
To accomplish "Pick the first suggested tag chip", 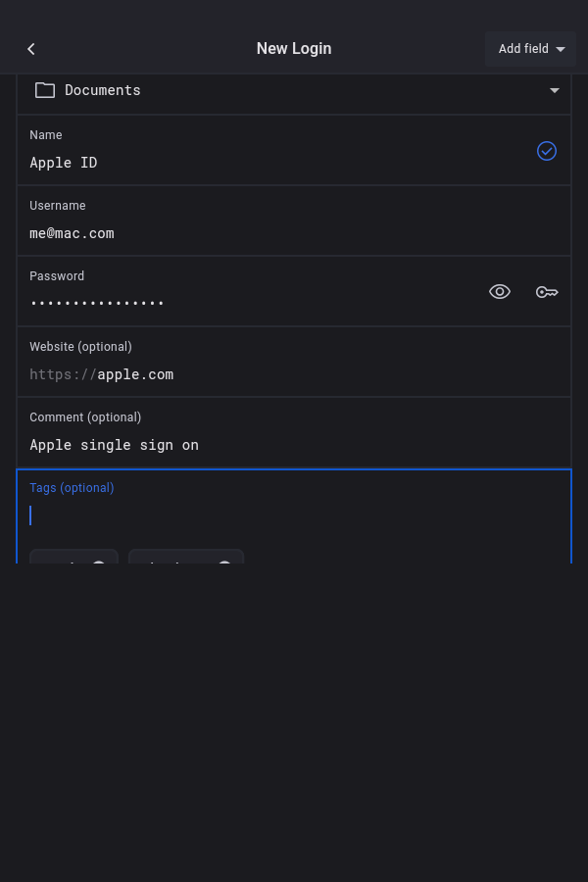I will pyautogui.click(x=73, y=558).
